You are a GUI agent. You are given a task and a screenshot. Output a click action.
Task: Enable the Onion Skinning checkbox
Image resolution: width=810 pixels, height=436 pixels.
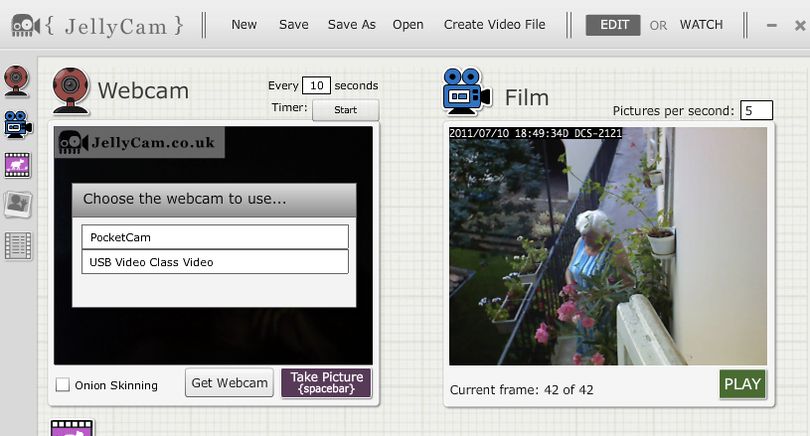pos(63,384)
